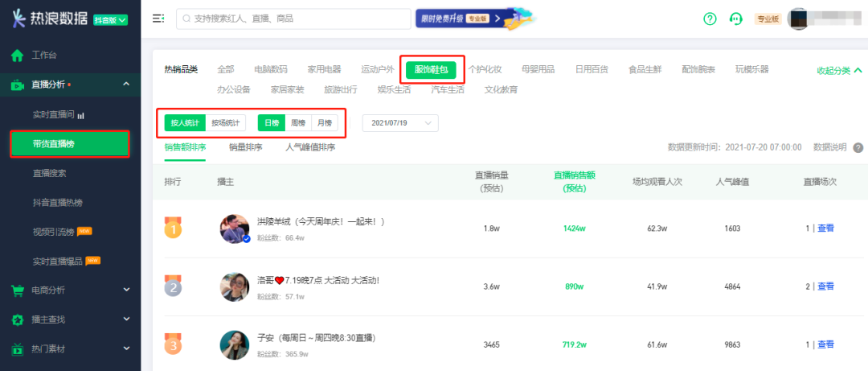868x371 pixels.
Task: Open 实时直播间 in the sidebar
Action: (54, 115)
